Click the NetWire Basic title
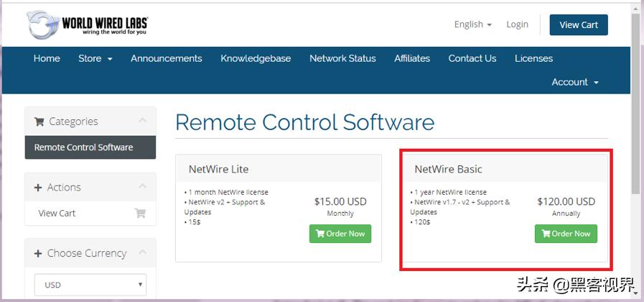Screen dimensions: 644x302 [448, 169]
